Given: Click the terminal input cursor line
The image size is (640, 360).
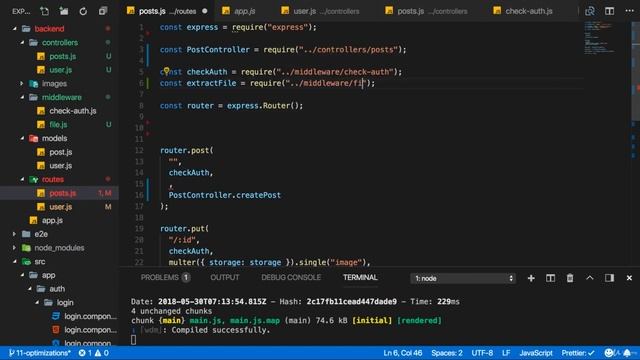Looking at the screenshot, I should pyautogui.click(x=133, y=340).
